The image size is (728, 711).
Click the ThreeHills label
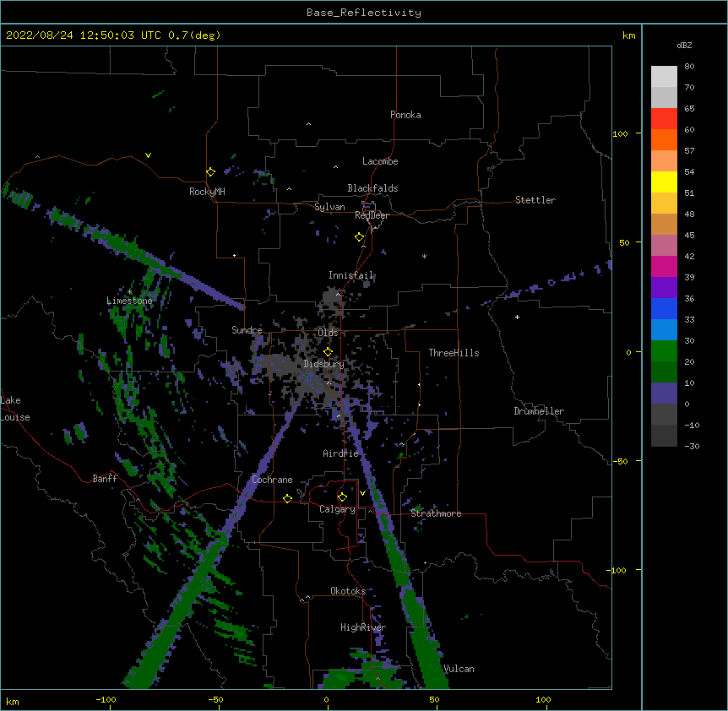[454, 353]
